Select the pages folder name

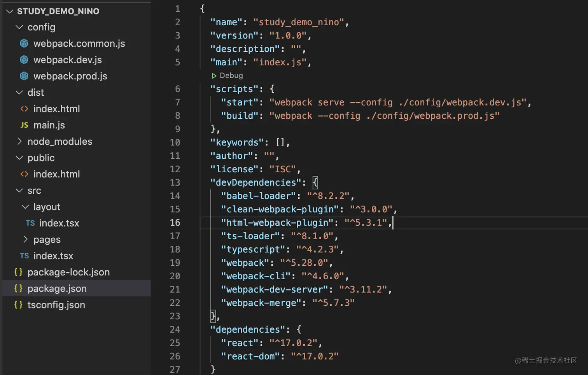pyautogui.click(x=47, y=240)
